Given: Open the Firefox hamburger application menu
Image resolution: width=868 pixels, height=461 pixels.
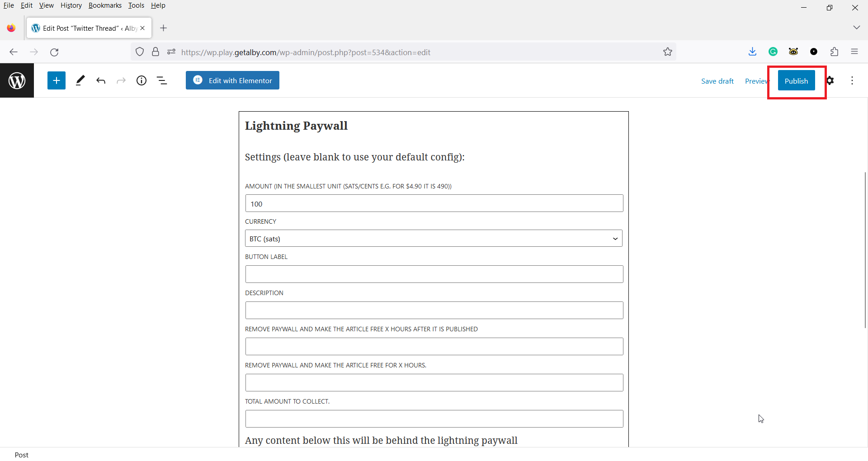Looking at the screenshot, I should click(x=854, y=52).
